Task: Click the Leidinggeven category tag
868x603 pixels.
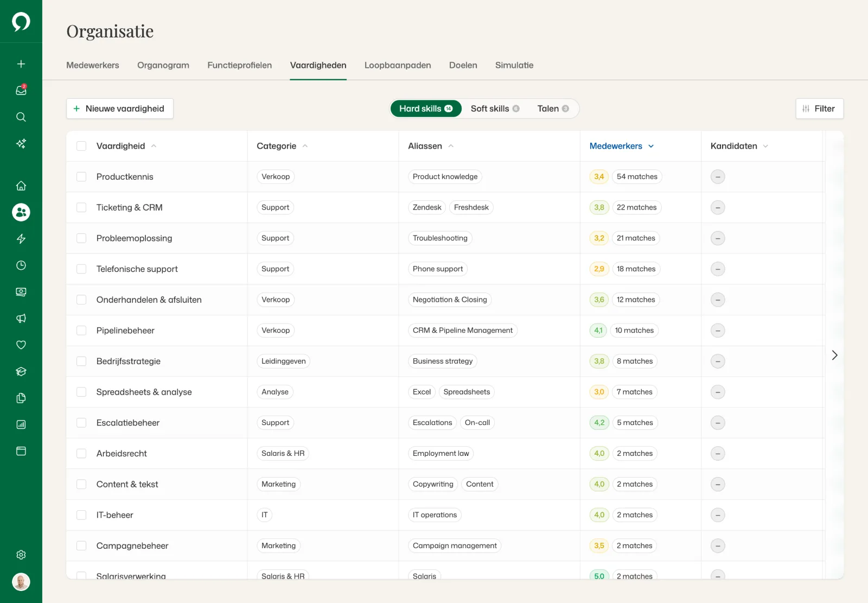Action: 283,361
